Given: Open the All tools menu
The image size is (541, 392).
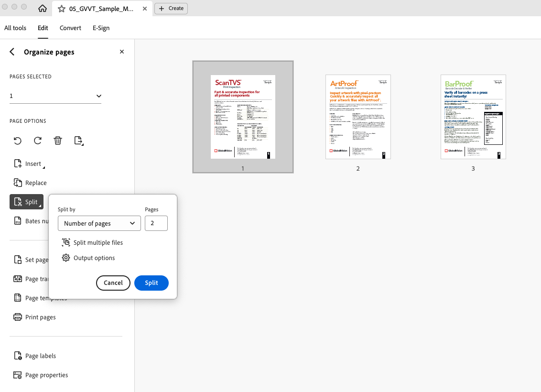Looking at the screenshot, I should pyautogui.click(x=15, y=28).
